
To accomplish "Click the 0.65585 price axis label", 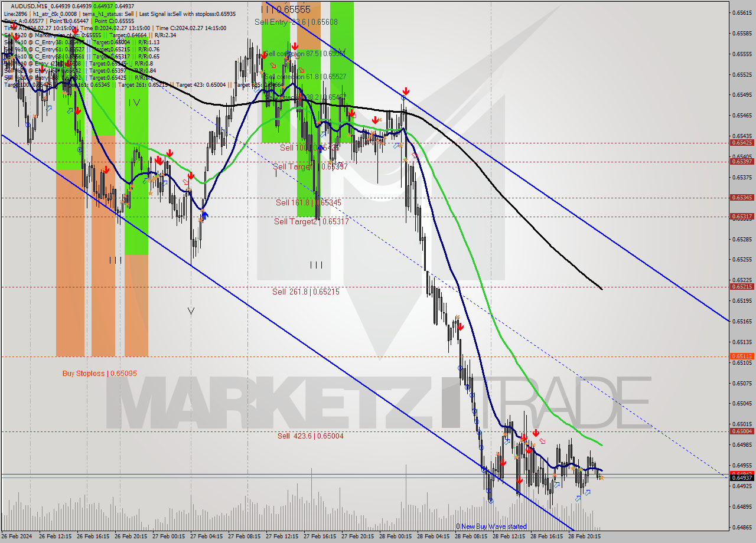I will 742,33.
